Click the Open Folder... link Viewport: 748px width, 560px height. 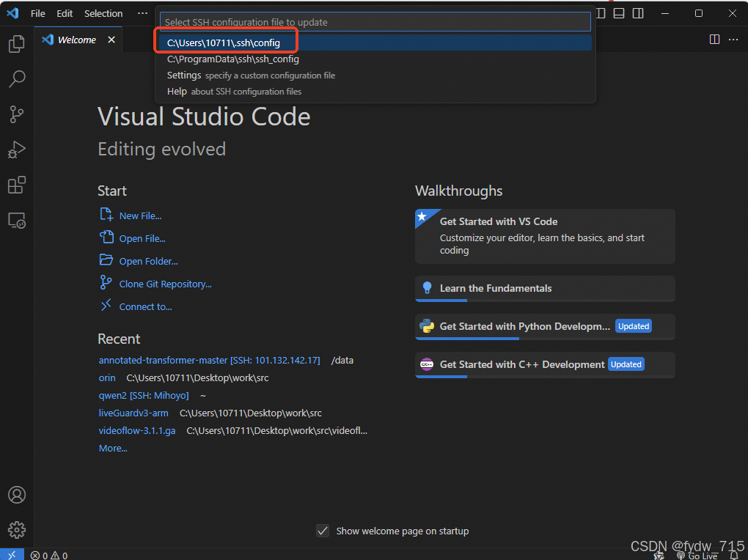[x=148, y=262]
